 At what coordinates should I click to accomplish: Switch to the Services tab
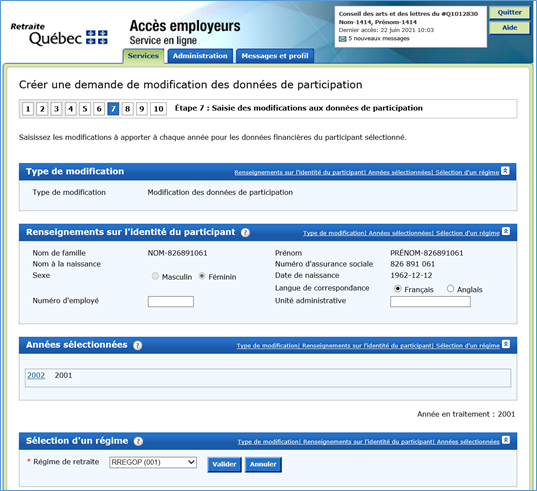[x=143, y=56]
